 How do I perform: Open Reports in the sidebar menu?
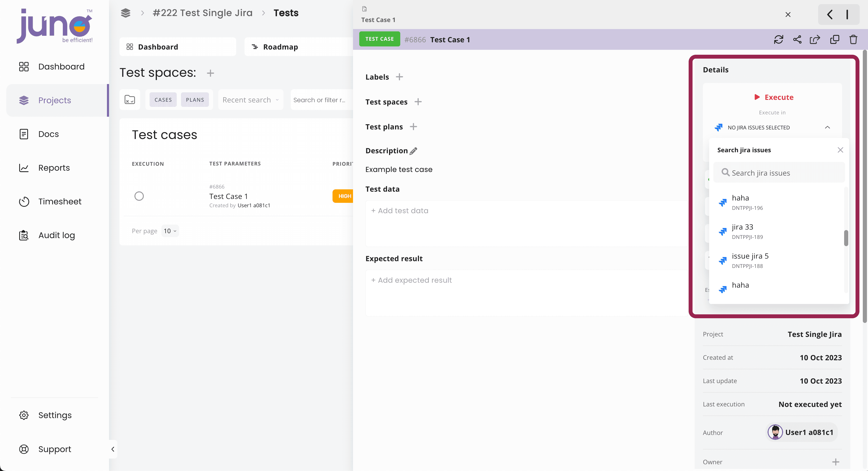point(54,168)
